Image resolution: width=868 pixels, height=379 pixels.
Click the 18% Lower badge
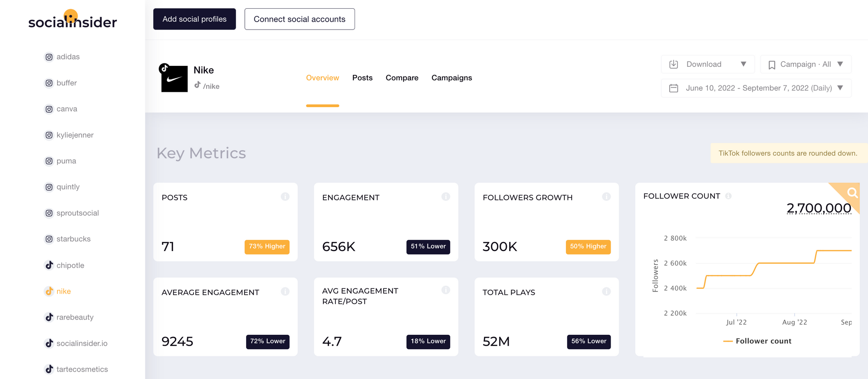tap(428, 341)
